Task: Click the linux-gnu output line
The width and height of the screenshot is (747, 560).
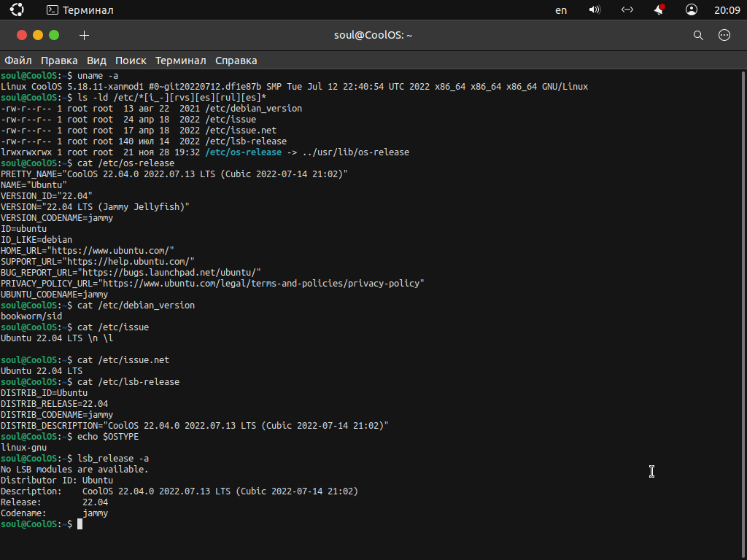Action: click(24, 448)
